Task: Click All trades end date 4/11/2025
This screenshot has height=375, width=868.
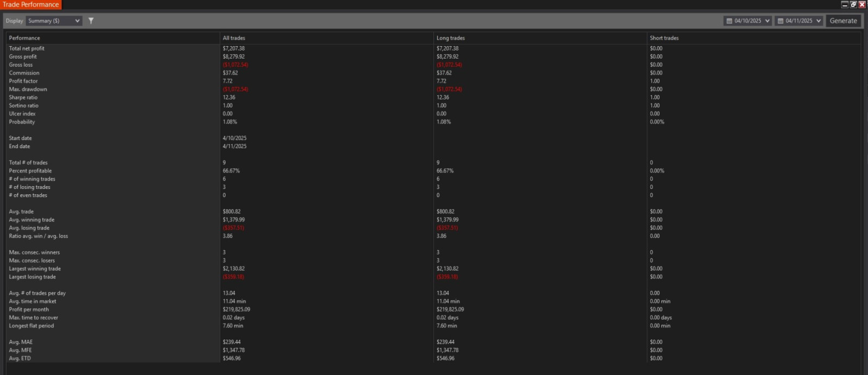Action: pyautogui.click(x=234, y=146)
